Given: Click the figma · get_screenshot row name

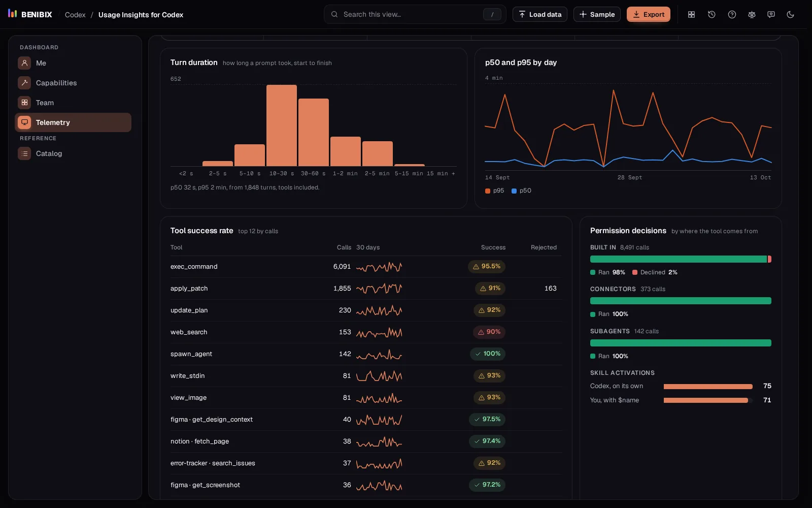Looking at the screenshot, I should point(205,485).
